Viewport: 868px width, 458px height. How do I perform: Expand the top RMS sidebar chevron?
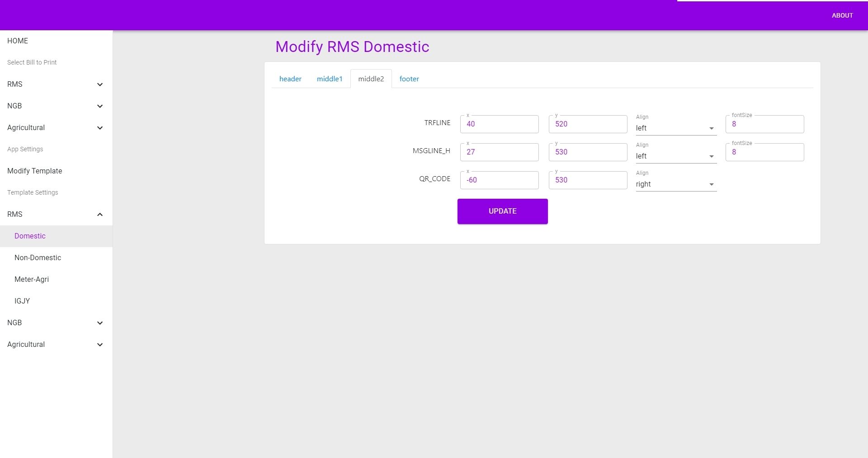click(x=100, y=84)
